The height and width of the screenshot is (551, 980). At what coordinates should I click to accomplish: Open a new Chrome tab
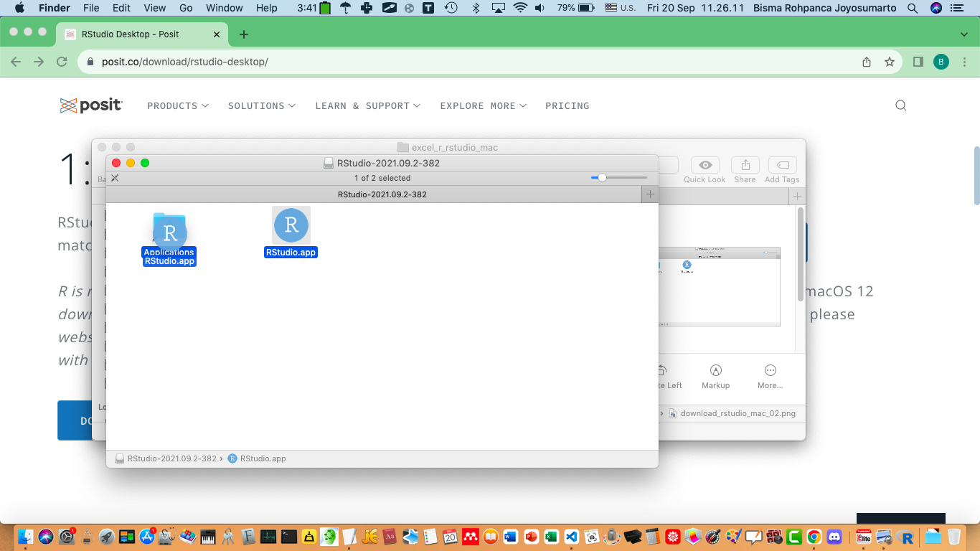[x=244, y=34]
